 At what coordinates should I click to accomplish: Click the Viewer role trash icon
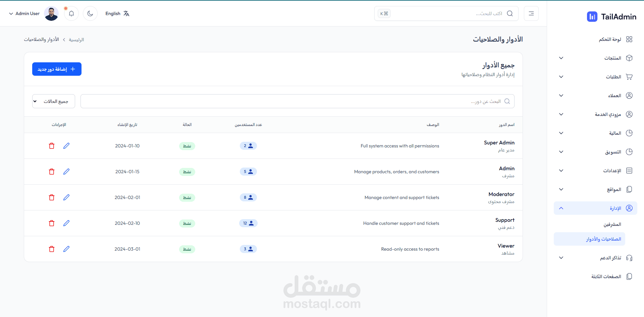(52, 249)
